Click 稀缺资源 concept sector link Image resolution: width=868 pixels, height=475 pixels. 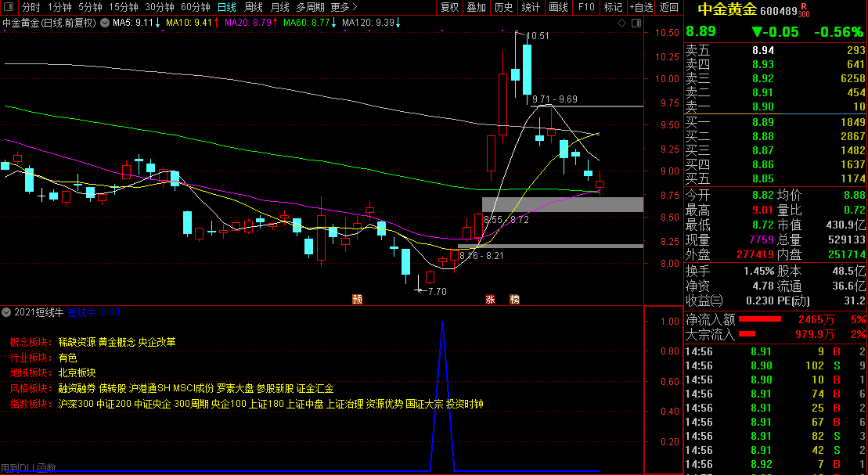coord(77,342)
